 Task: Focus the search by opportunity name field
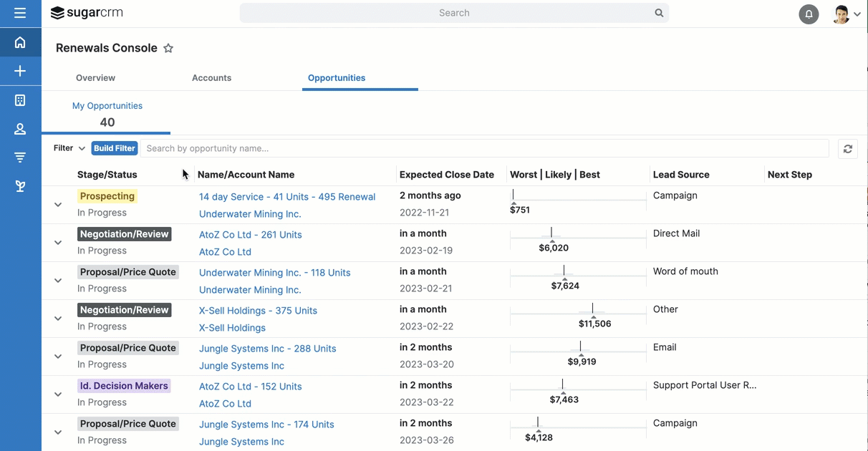[x=484, y=148]
